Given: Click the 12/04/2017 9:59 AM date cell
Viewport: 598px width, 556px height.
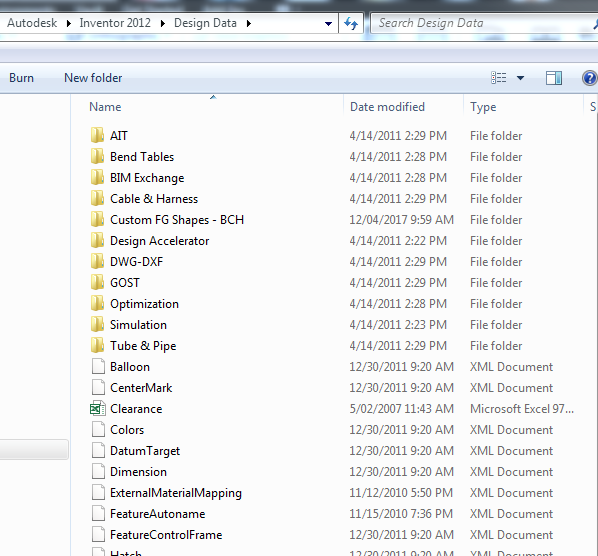Looking at the screenshot, I should [x=402, y=220].
